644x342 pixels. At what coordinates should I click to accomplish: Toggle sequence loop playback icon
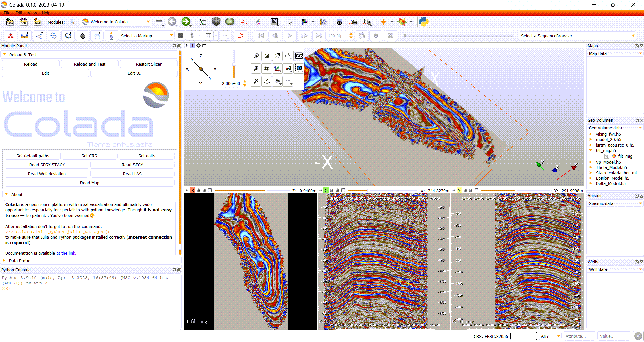(362, 36)
